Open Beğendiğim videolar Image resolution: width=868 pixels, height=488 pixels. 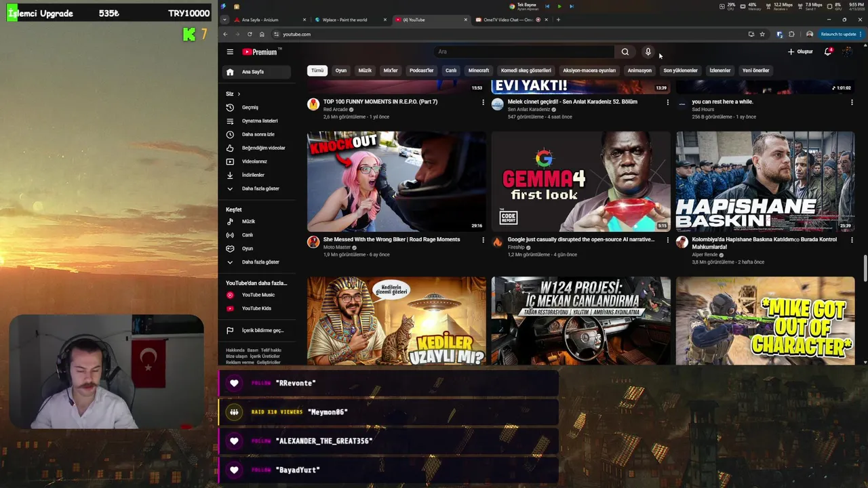tap(258, 148)
